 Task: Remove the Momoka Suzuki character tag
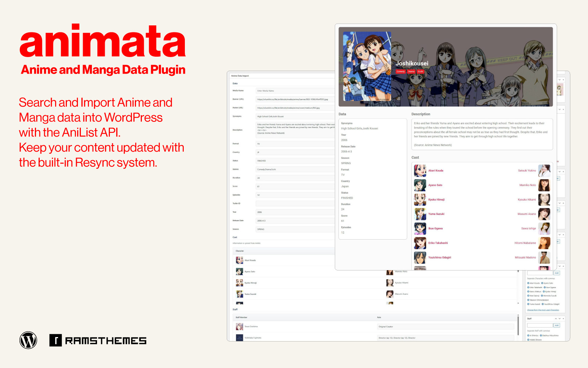(x=542, y=296)
